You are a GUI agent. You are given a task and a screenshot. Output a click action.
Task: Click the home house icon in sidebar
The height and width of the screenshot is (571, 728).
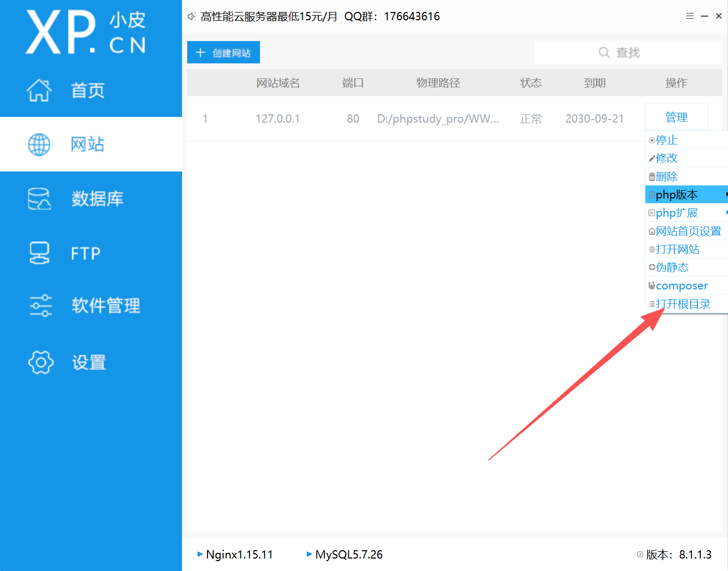point(39,90)
